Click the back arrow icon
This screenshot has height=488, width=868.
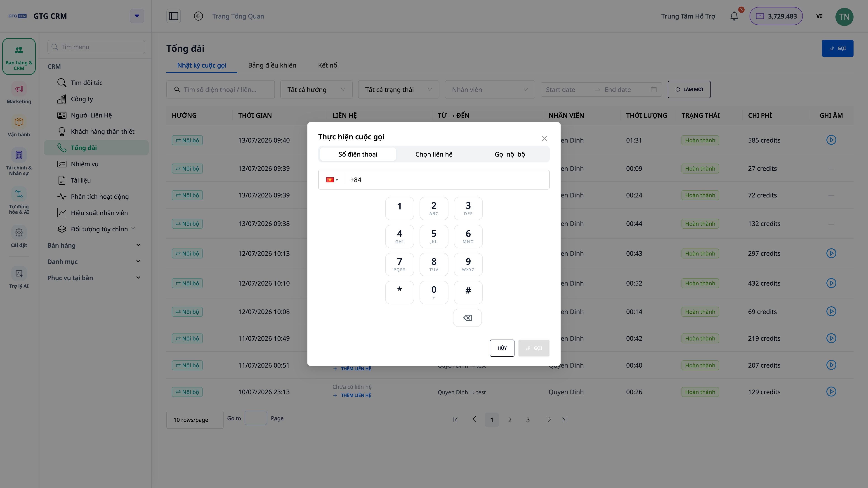pos(198,16)
